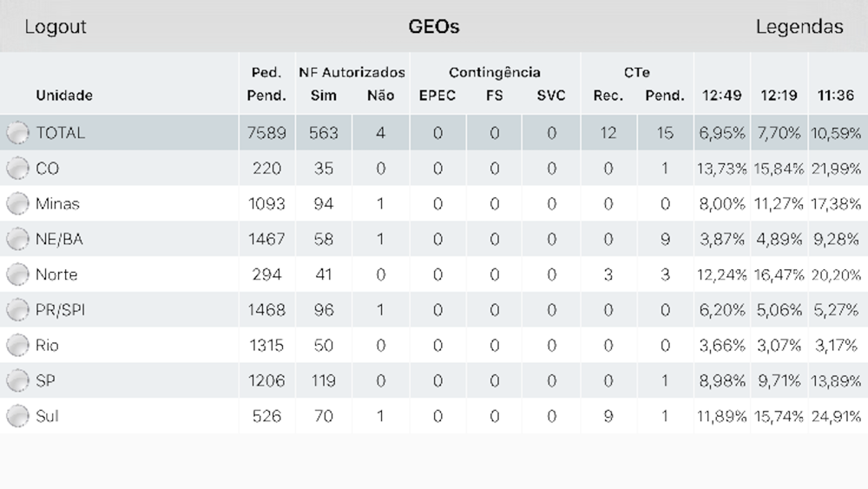The image size is (868, 489).
Task: Select the Minas unit radio button
Action: 17,204
